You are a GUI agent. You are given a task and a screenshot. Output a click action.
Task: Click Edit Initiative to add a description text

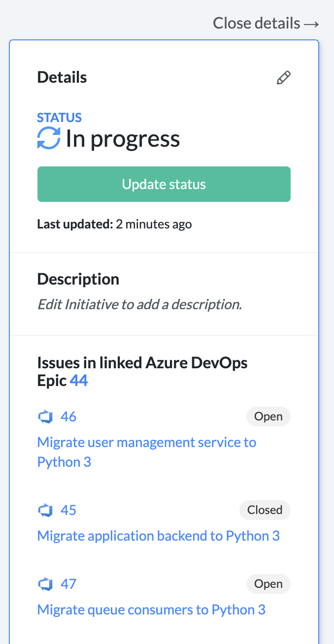click(x=140, y=304)
